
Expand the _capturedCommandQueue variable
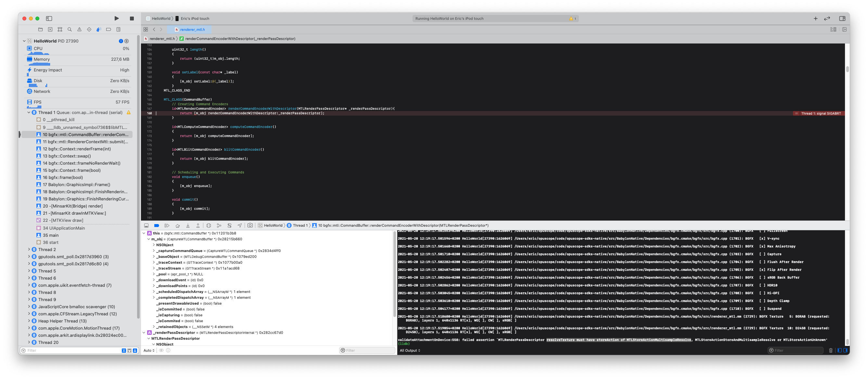coord(154,251)
